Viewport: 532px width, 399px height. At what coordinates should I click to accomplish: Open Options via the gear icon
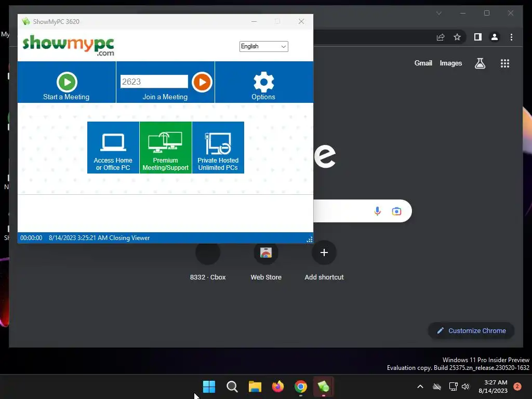coord(263,82)
